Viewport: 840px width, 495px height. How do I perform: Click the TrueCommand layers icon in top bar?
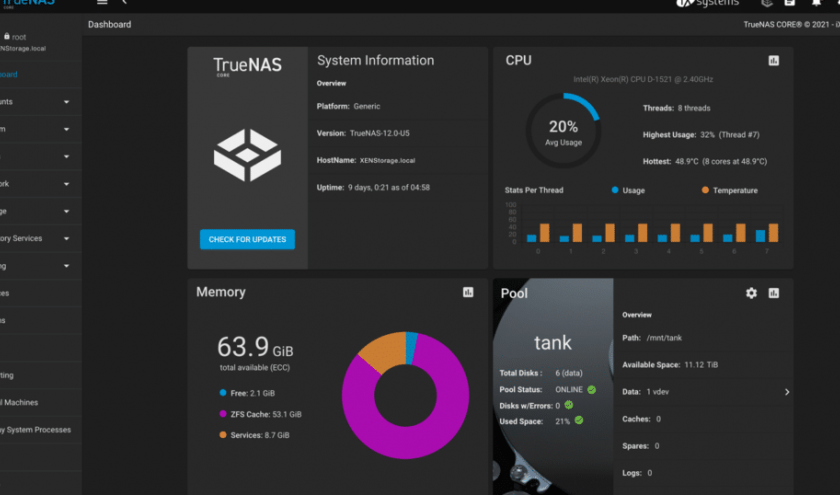point(766,3)
